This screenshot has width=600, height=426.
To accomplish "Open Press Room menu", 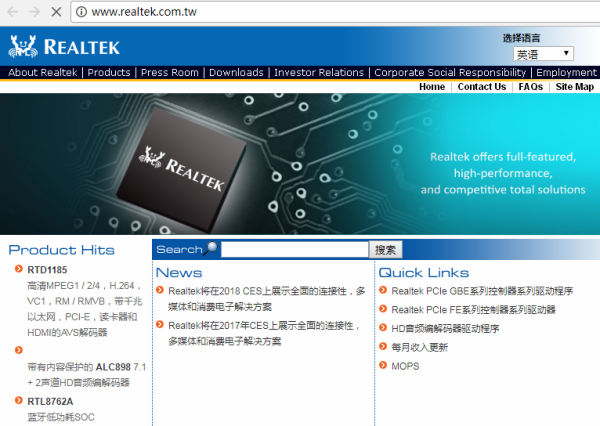I will click(x=170, y=72).
